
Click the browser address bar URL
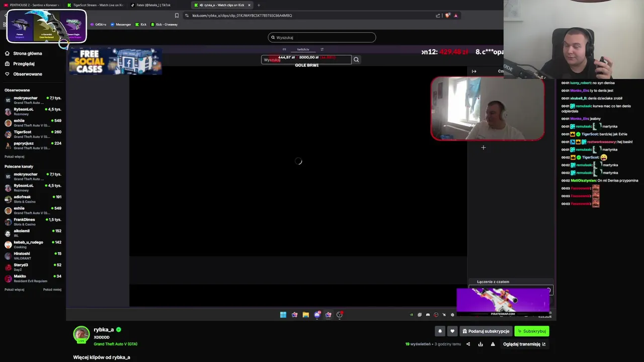click(242, 16)
